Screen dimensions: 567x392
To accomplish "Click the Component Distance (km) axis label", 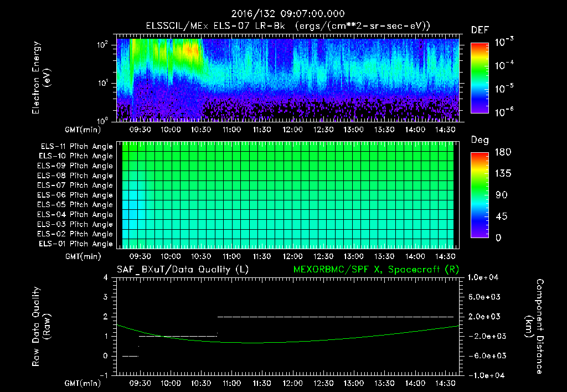I will click(x=534, y=327).
